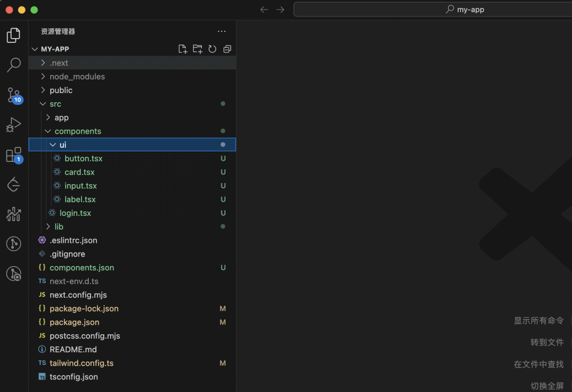Expand the .next folder
Screen dimensions: 572x392
pyautogui.click(x=132, y=62)
